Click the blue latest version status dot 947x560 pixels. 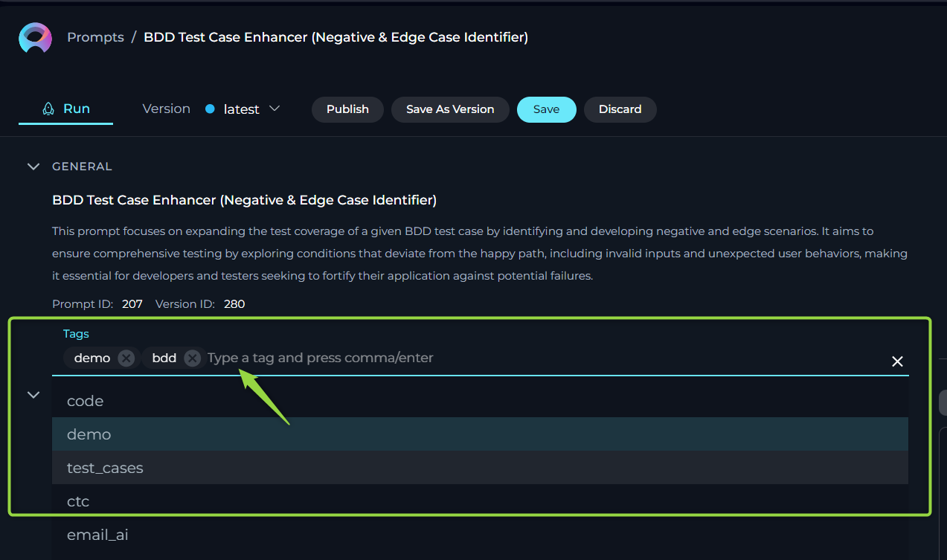click(210, 109)
